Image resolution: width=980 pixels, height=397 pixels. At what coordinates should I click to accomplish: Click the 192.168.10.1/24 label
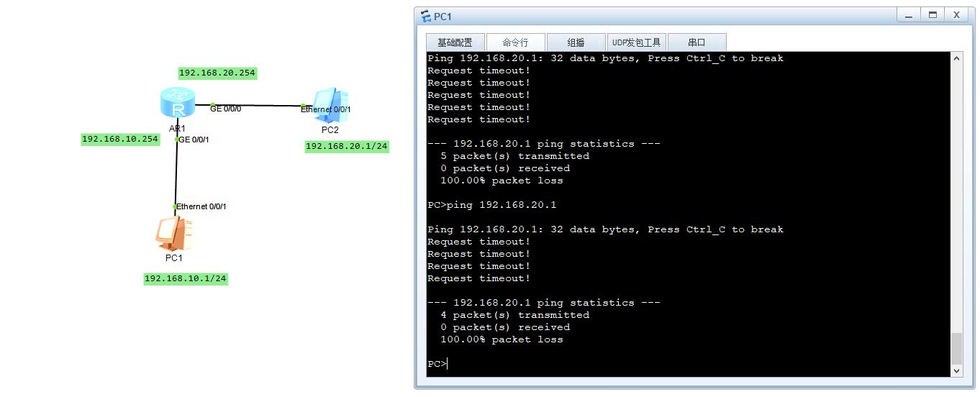pyautogui.click(x=186, y=278)
